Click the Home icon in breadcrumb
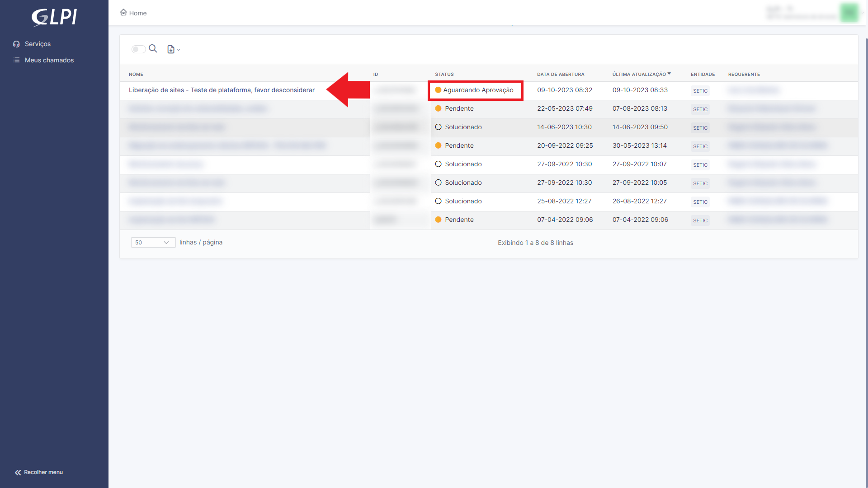This screenshot has height=488, width=868. click(x=123, y=13)
